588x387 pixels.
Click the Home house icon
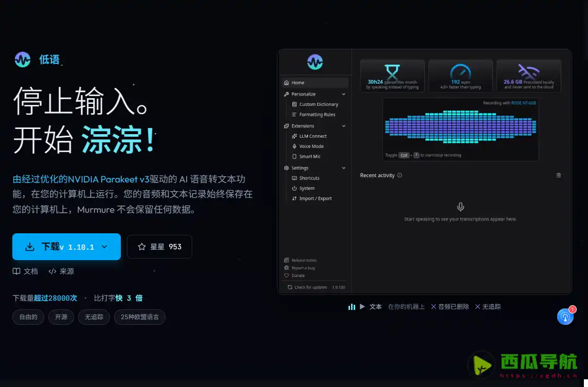(x=286, y=83)
